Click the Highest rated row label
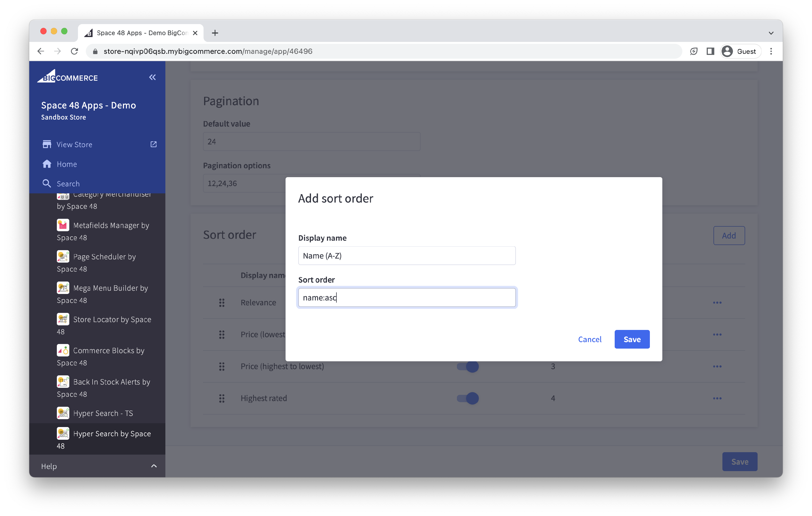Screen dimensions: 812x516 pyautogui.click(x=264, y=398)
